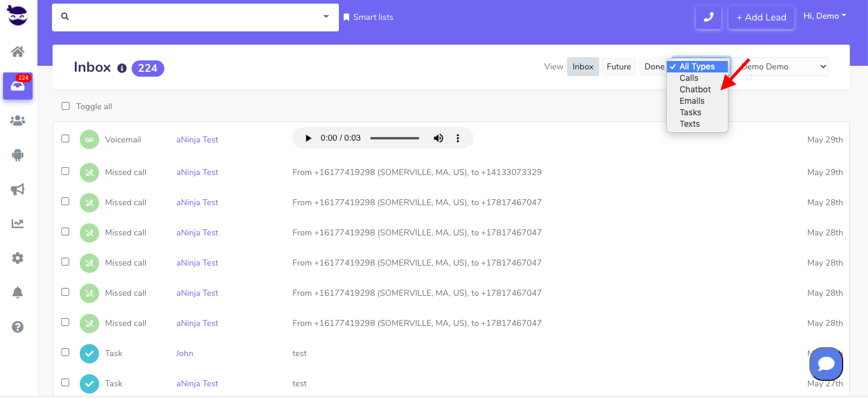Click the phone dialer button in header
The height and width of the screenshot is (399, 868).
[709, 18]
